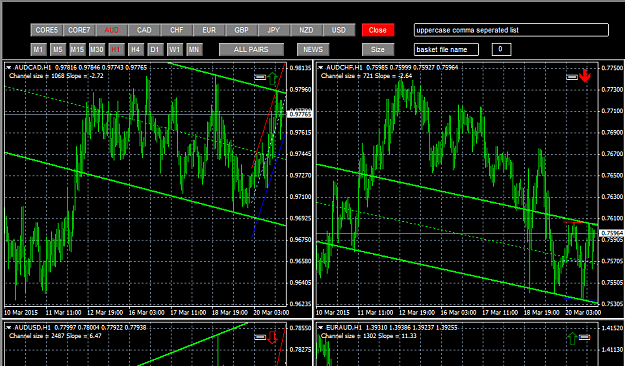This screenshot has height=366, width=625.
Task: Select the CORE5 basket button
Action: (x=47, y=30)
